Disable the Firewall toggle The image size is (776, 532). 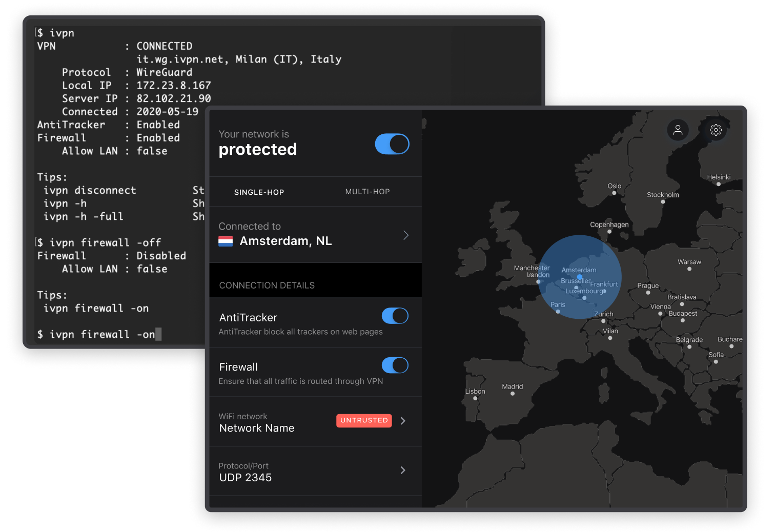(395, 365)
